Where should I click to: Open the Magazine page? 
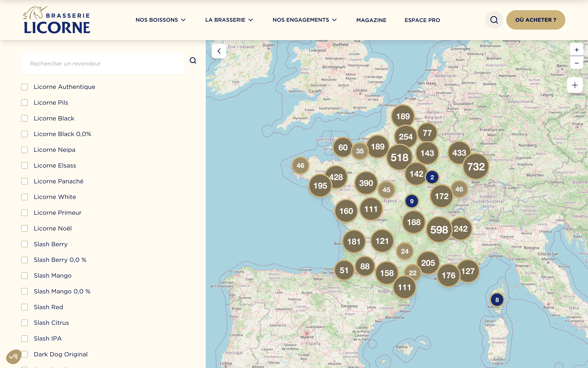click(x=371, y=20)
